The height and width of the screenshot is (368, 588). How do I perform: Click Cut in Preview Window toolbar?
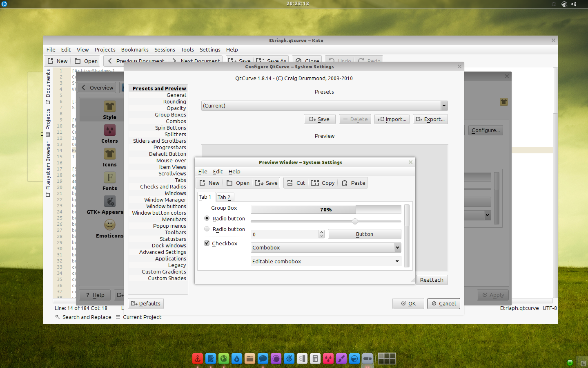pyautogui.click(x=296, y=183)
